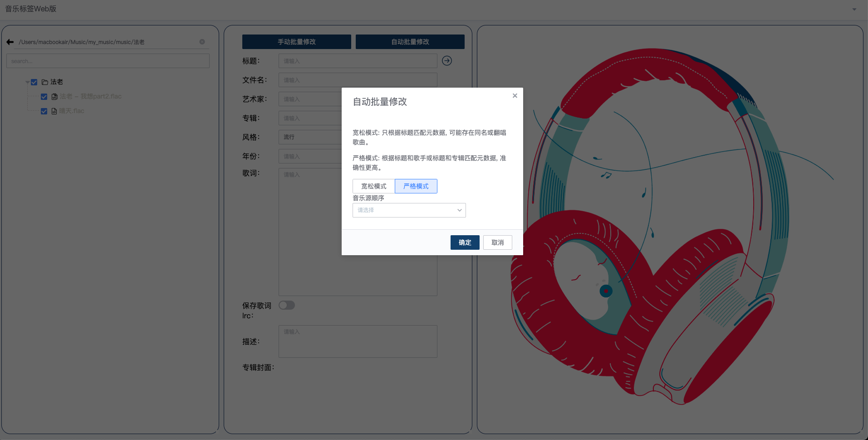Click the 自动批量修改 button
The image size is (868, 440).
point(410,42)
